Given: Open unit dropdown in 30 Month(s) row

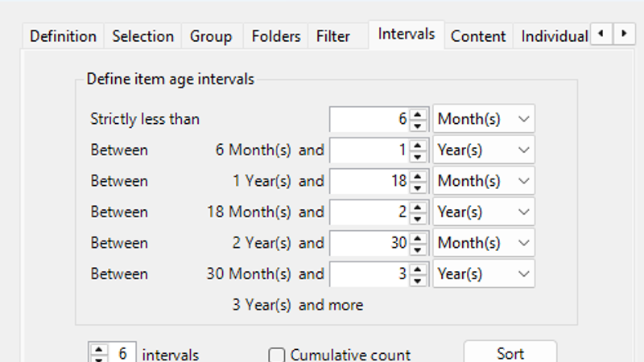Looking at the screenshot, I should (x=484, y=274).
